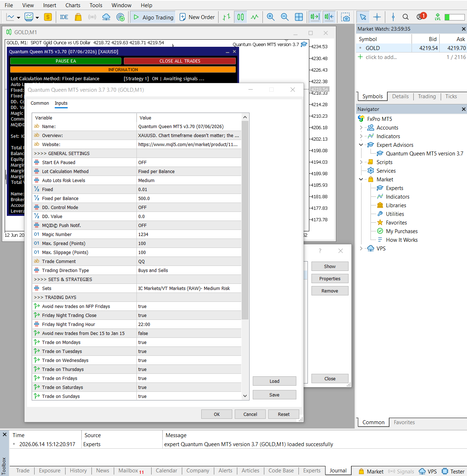This screenshot has height=476, width=467.
Task: Switch to Common tab in EA dialog
Action: (x=40, y=103)
